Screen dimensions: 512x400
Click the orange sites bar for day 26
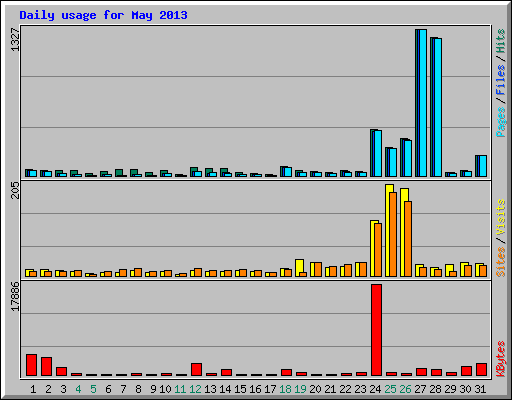coord(408,239)
